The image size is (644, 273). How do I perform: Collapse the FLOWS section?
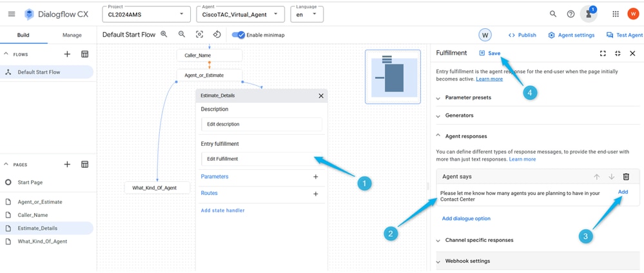[x=6, y=54]
